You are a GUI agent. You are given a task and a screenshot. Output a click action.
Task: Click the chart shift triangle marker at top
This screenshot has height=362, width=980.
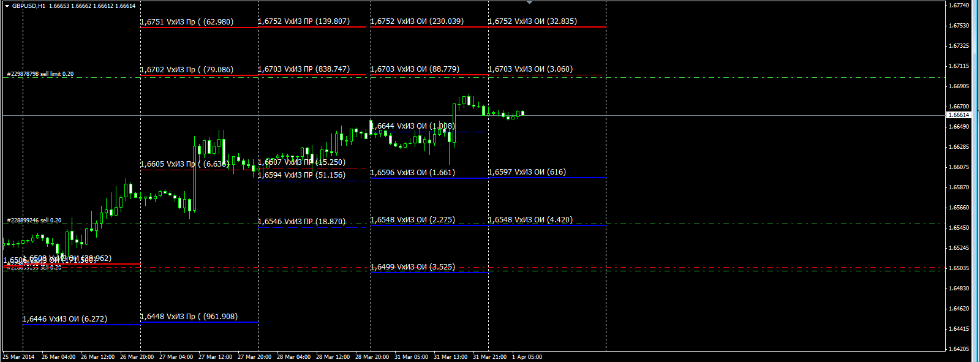[529, 2]
